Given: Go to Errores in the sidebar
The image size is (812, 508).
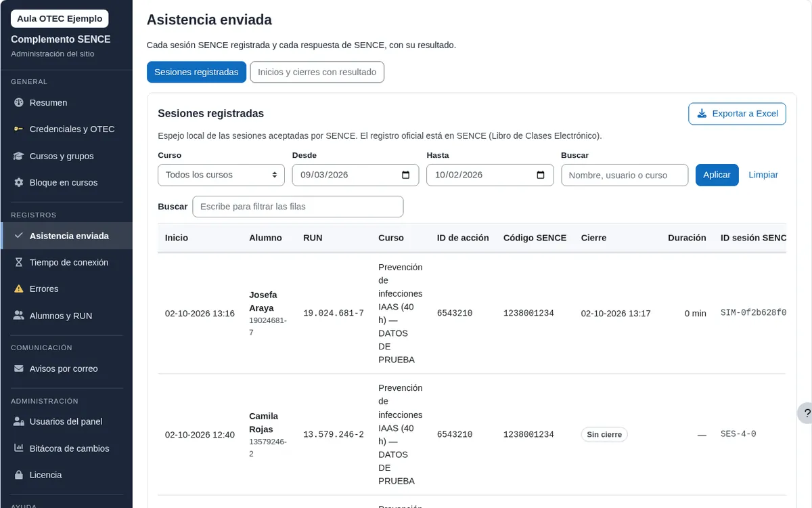Looking at the screenshot, I should pos(66,289).
